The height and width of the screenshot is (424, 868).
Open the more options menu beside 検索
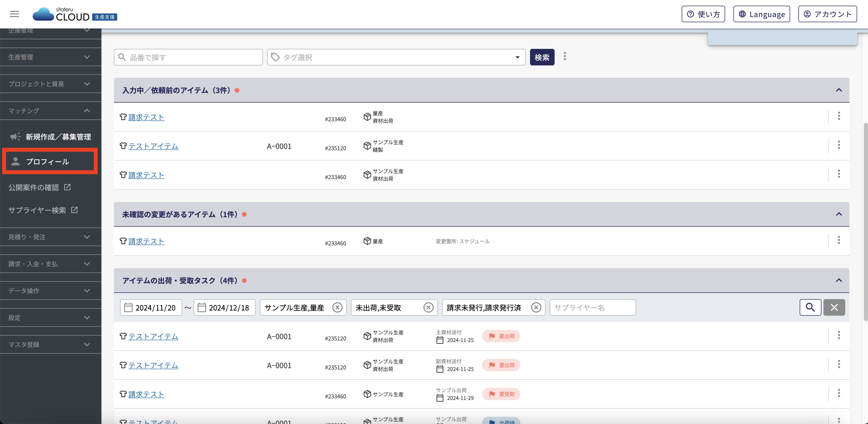[565, 57]
